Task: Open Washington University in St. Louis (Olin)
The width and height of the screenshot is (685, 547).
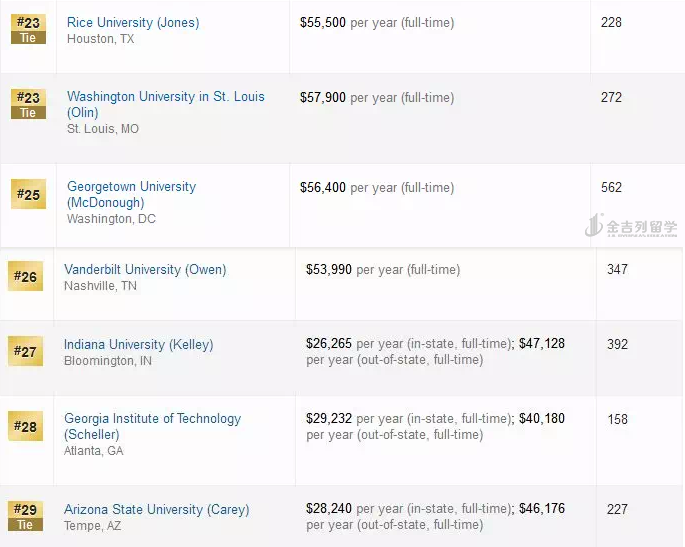Action: pos(165,97)
